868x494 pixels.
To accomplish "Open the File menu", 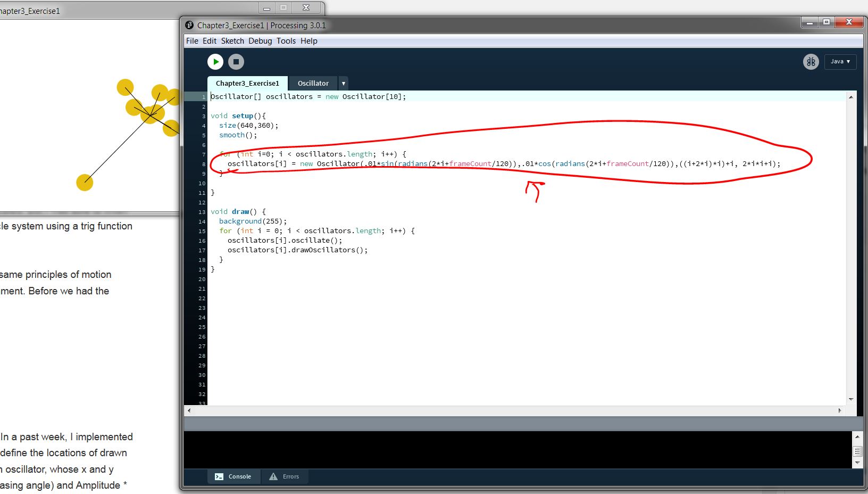I will (192, 41).
